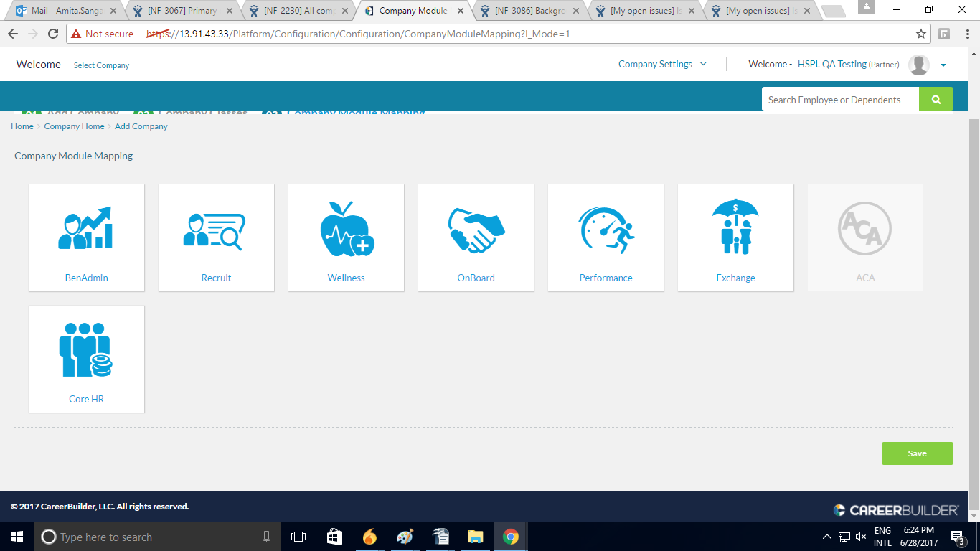The image size is (980, 551).
Task: Open the Paint palette taskbar icon
Action: point(405,537)
